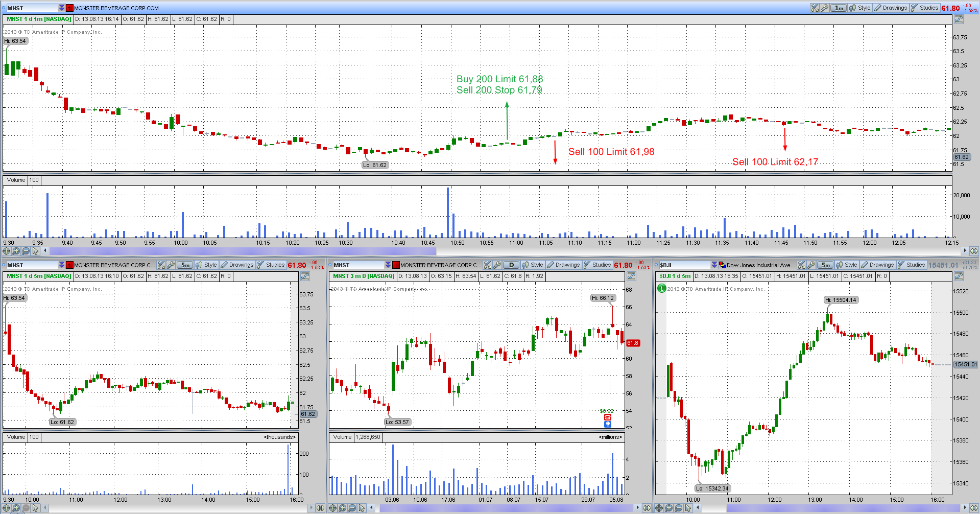Toggle link circle left of MNST daily symbol box

point(329,265)
